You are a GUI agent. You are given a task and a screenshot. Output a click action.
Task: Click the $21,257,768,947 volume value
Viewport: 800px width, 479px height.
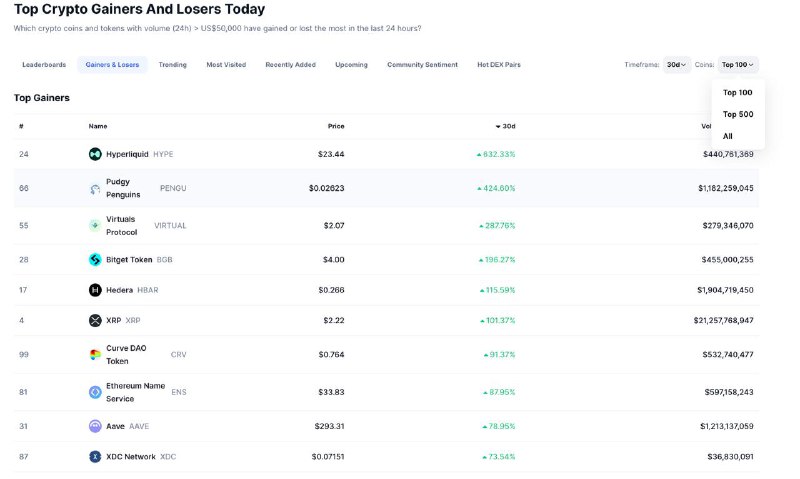(723, 320)
